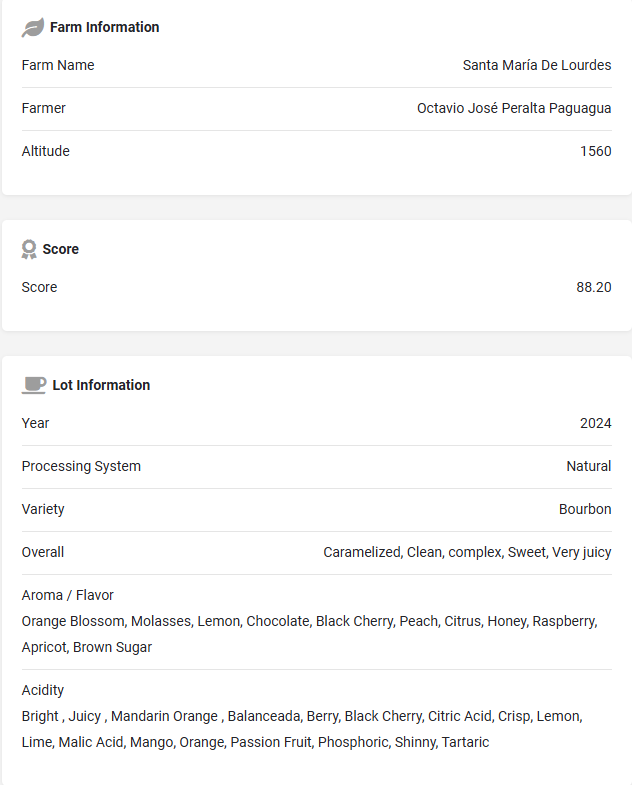Click the Orange Blossom flavor notes line
This screenshot has width=632, height=785.
309,621
